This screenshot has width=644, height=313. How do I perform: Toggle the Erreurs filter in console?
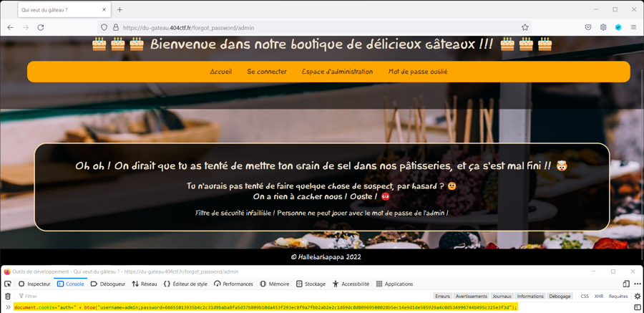[x=442, y=296]
